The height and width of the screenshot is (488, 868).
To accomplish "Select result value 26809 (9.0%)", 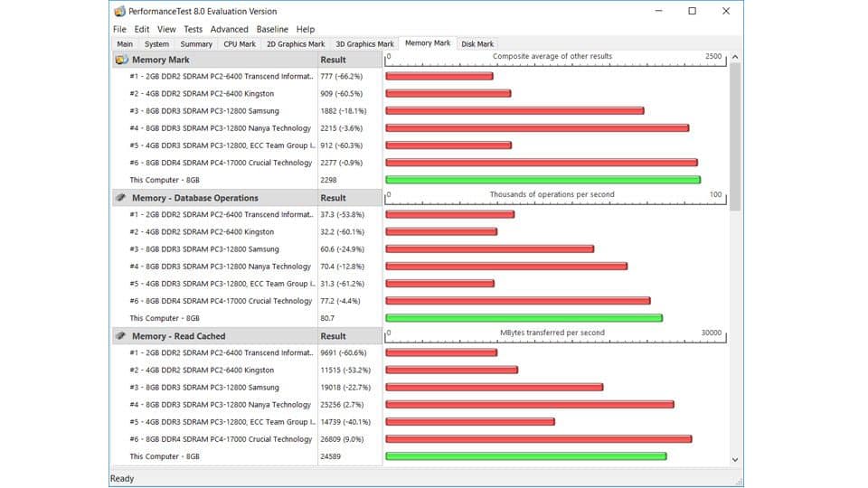I will coord(342,439).
